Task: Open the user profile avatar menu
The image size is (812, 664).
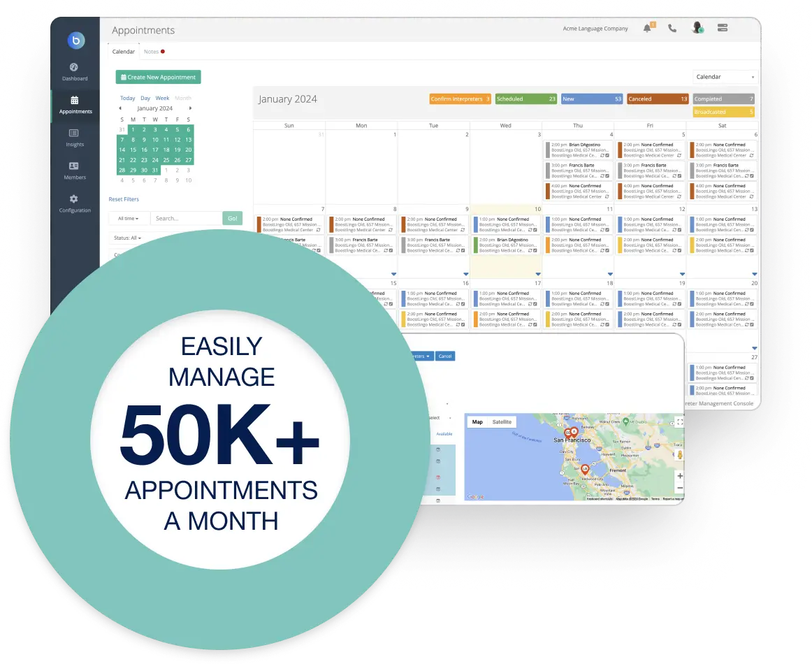Action: pos(696,28)
